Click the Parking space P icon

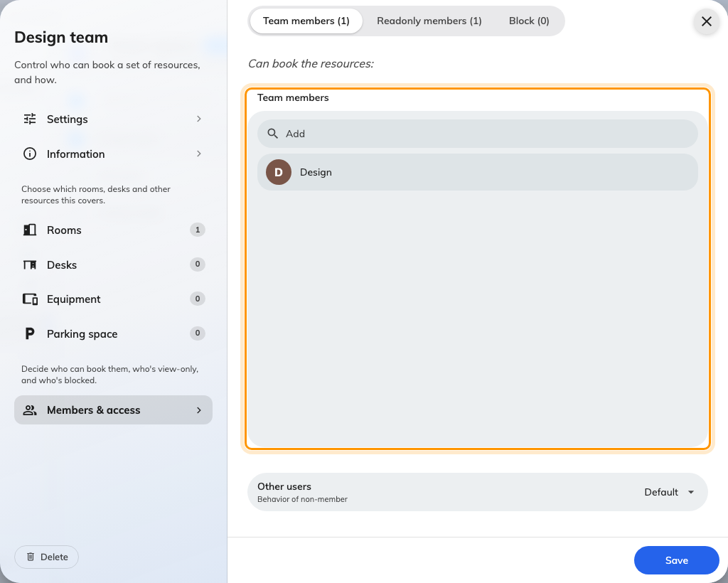[x=30, y=333]
